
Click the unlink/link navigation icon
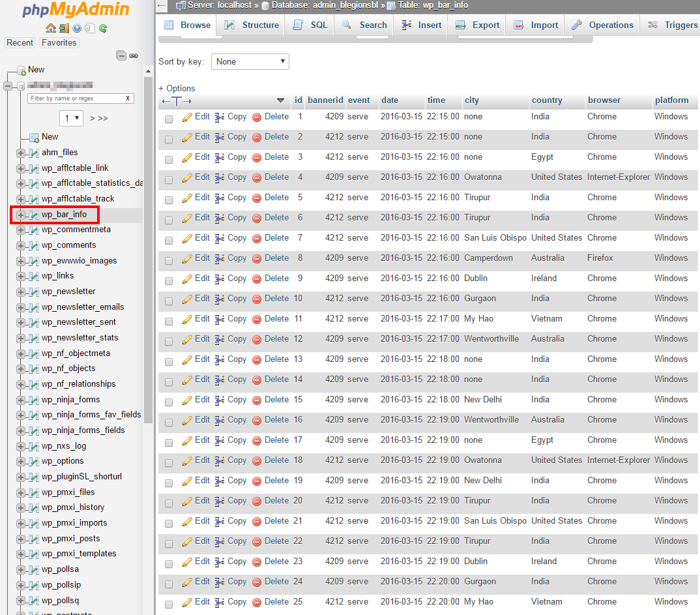click(133, 56)
